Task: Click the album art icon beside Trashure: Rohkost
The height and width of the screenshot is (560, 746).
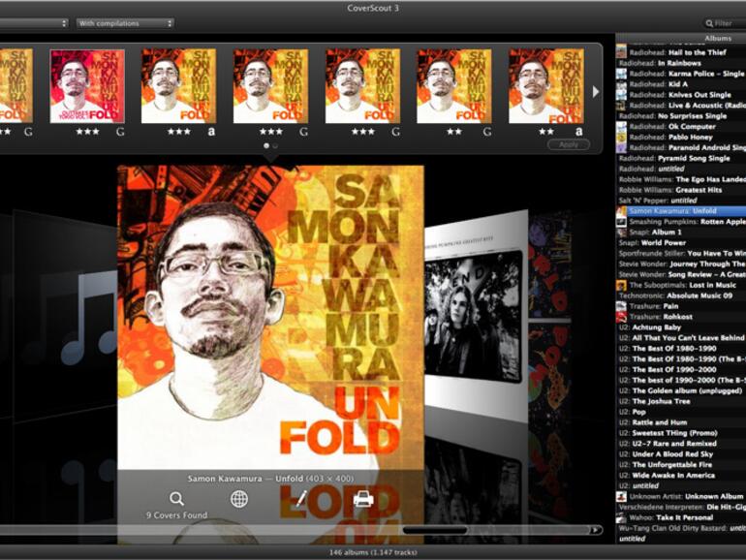Action: click(621, 317)
